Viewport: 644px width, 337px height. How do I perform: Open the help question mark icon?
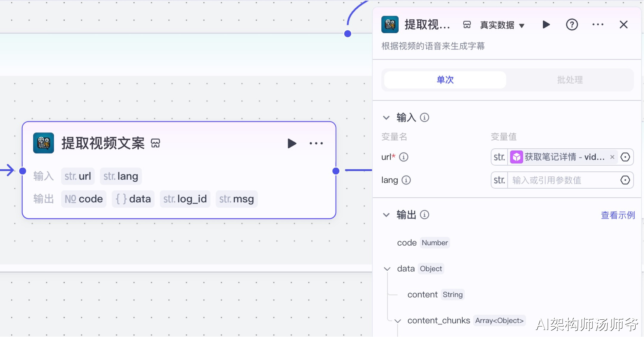coord(572,25)
